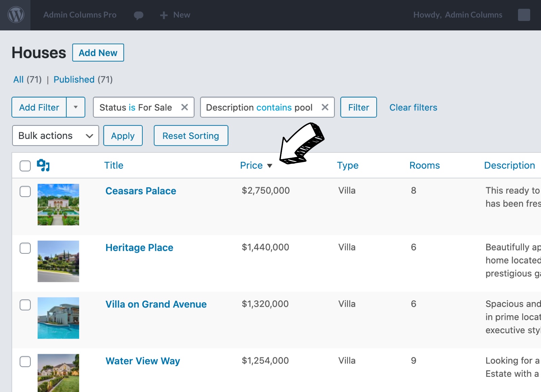541x392 pixels.
Task: Open the Heritage Place thumbnail image
Action: coord(58,261)
